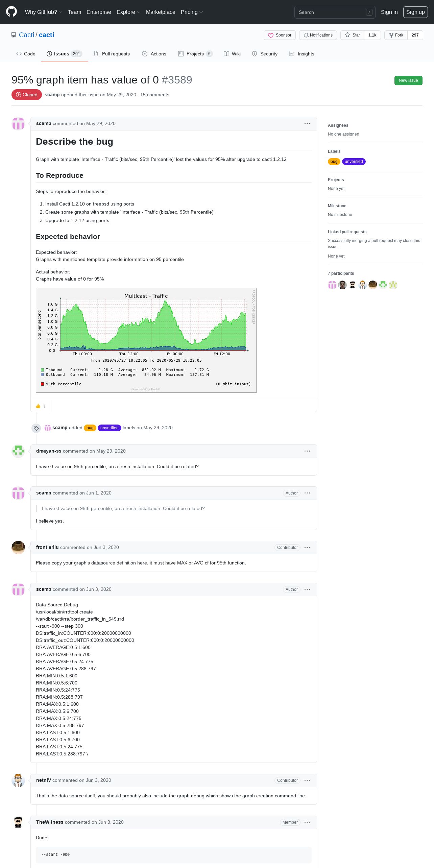Viewport: 434px width, 868px height.
Task: Switch to the Projects tab
Action: [x=195, y=54]
